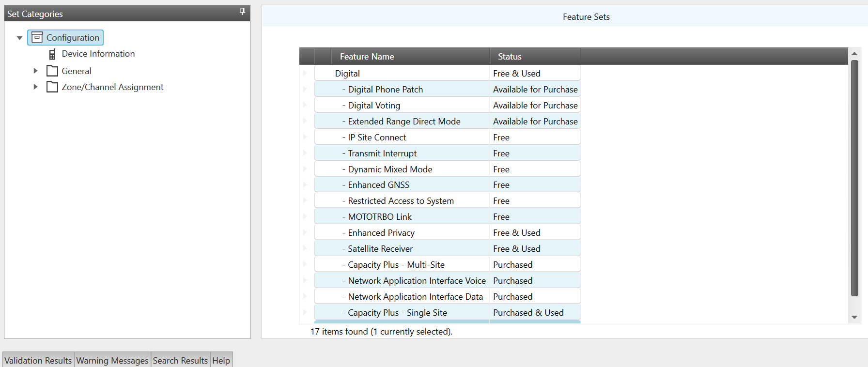
Task: Select the Network Application Interface Voice feature
Action: click(448, 281)
